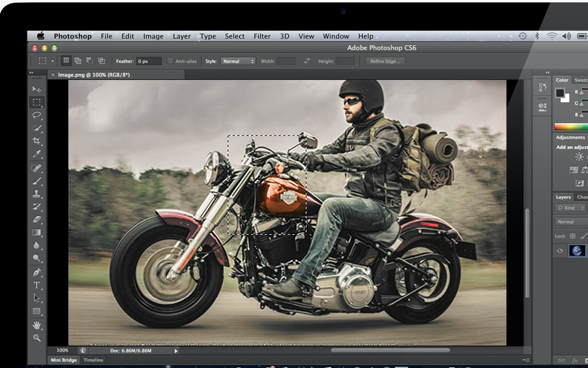This screenshot has width=588, height=368.
Task: Click the Add to selection mode button
Action: click(x=78, y=61)
